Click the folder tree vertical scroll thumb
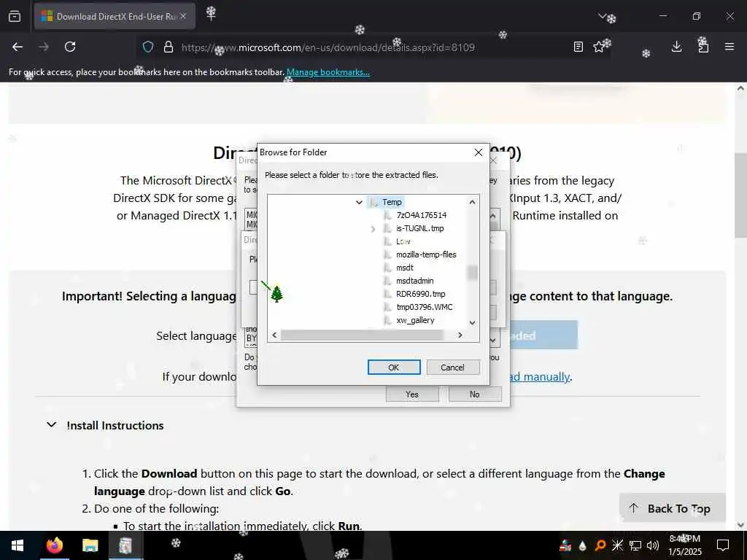 472,273
